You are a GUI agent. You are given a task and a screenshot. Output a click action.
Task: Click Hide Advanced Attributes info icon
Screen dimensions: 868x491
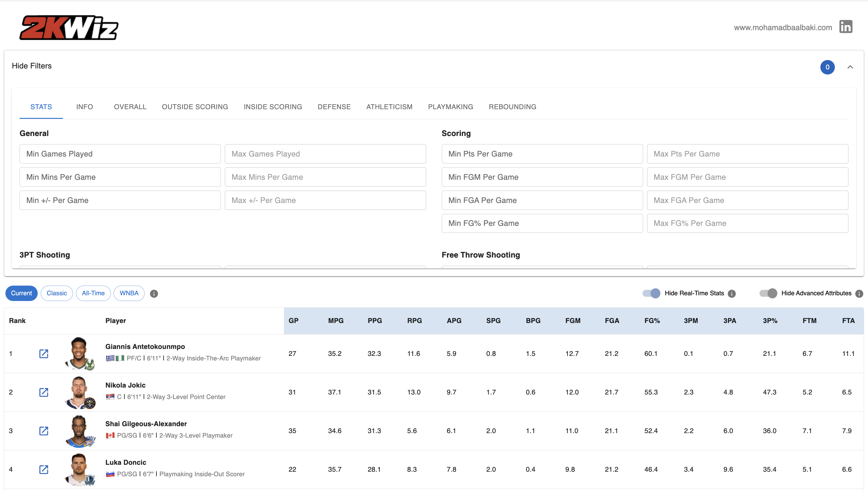(x=859, y=293)
